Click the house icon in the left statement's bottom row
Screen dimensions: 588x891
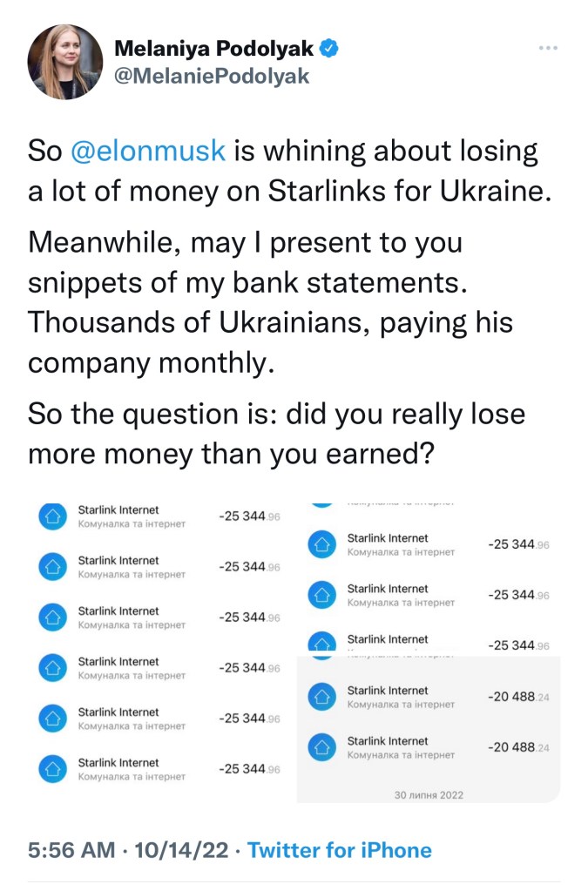(52, 769)
